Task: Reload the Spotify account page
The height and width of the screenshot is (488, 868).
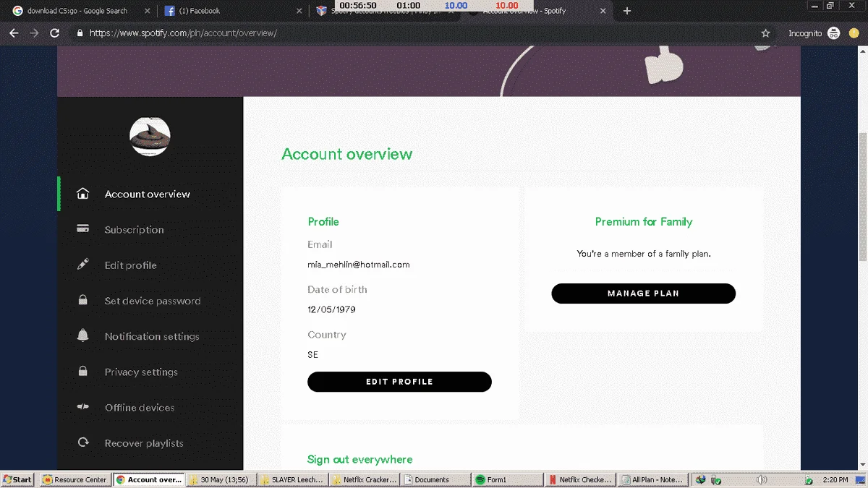Action: [55, 33]
